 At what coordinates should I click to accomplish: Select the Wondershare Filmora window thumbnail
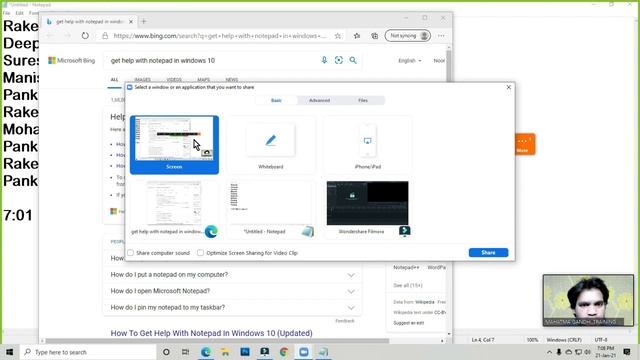(367, 209)
